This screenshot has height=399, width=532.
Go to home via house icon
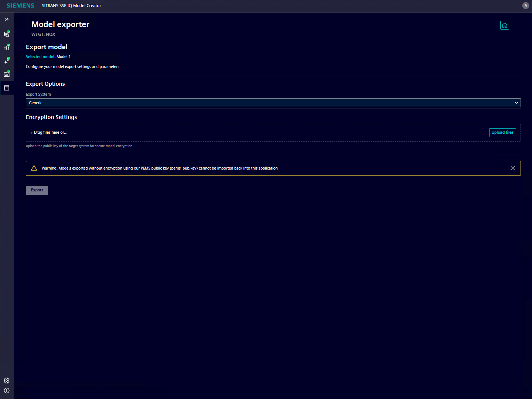(505, 25)
